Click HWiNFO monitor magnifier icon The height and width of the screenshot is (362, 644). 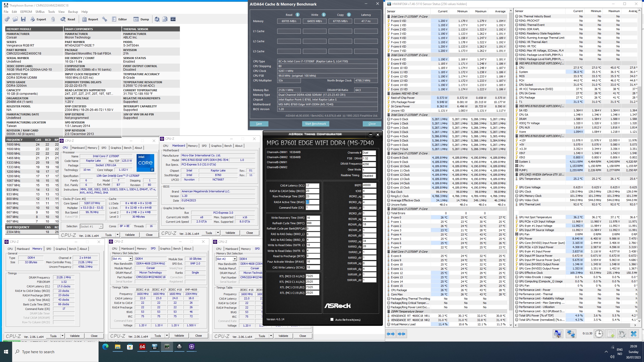[558, 334]
